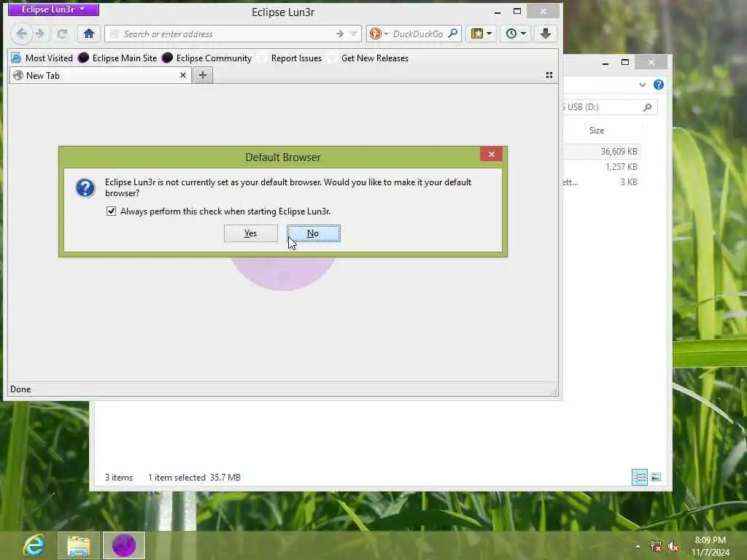
Task: Open the History clock button
Action: coord(511,34)
